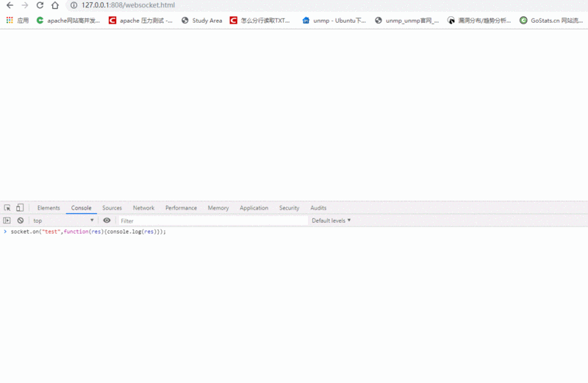Switch to the Audits tab
The height and width of the screenshot is (383, 588).
click(318, 208)
